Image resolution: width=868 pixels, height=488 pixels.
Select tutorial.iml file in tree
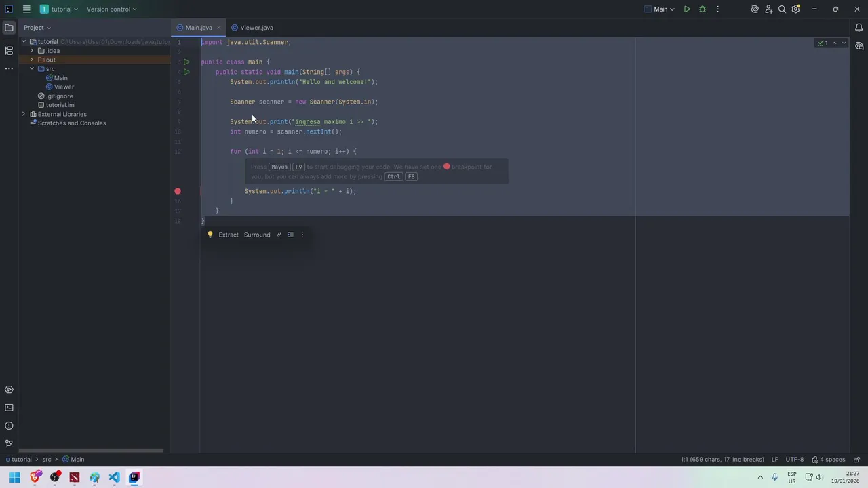pyautogui.click(x=56, y=105)
